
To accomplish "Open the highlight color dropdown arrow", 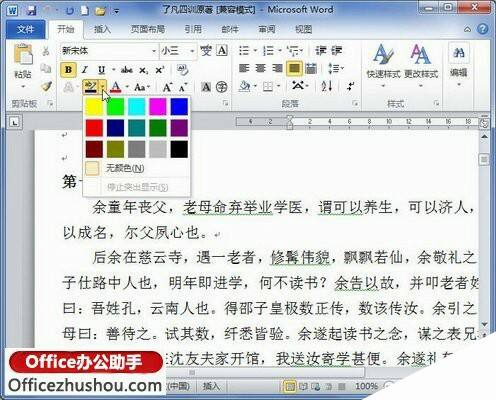I will (103, 87).
